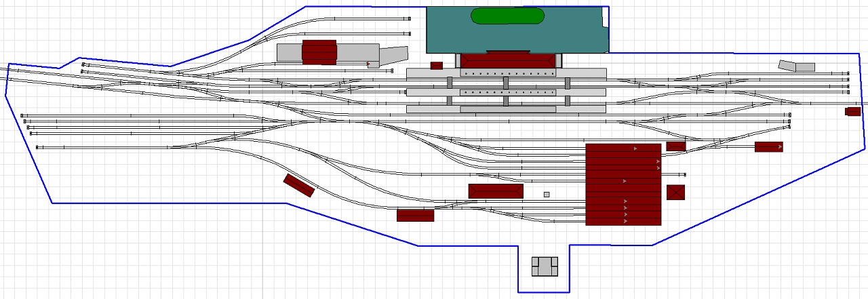Click the tiny gray square near the shed
The height and width of the screenshot is (299, 868).
pyautogui.click(x=547, y=195)
